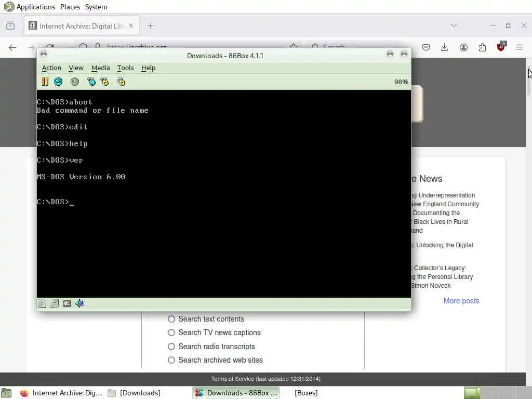Follow the More posts link
The image size is (532, 399).
pyautogui.click(x=461, y=301)
